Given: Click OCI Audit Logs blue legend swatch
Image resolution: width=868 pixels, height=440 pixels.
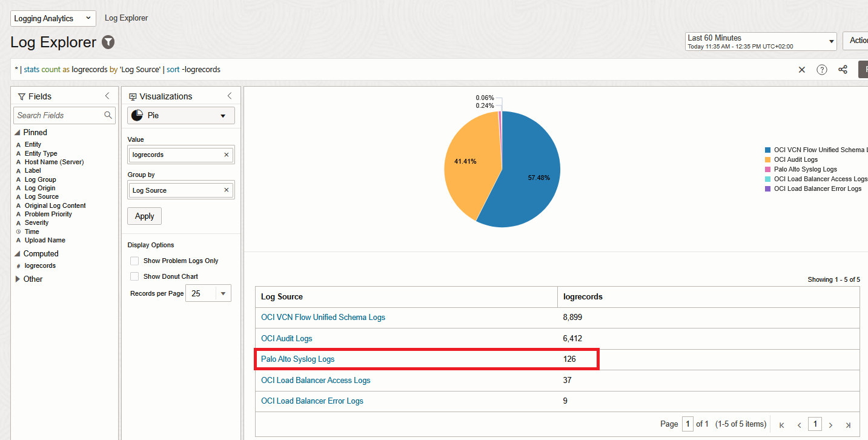Looking at the screenshot, I should (x=768, y=159).
